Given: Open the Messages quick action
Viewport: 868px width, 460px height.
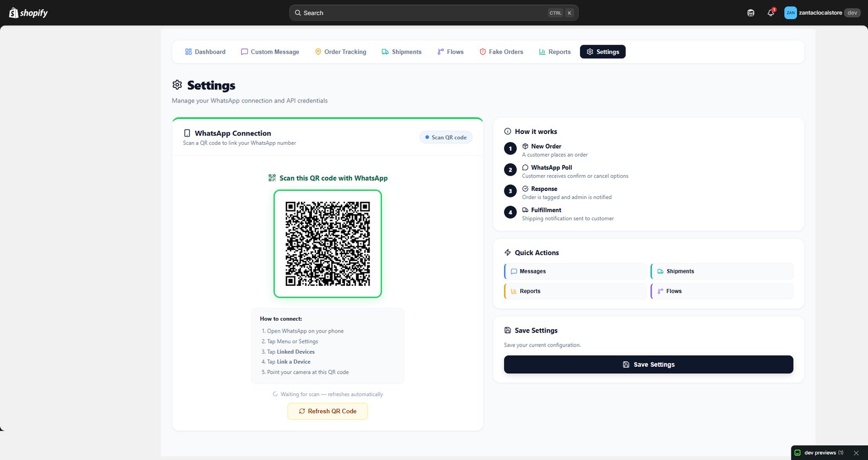Looking at the screenshot, I should click(575, 271).
